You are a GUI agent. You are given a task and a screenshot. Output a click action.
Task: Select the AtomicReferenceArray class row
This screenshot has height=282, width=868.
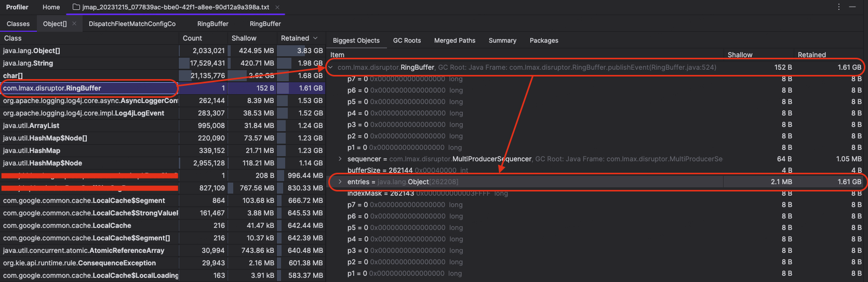pyautogui.click(x=163, y=250)
